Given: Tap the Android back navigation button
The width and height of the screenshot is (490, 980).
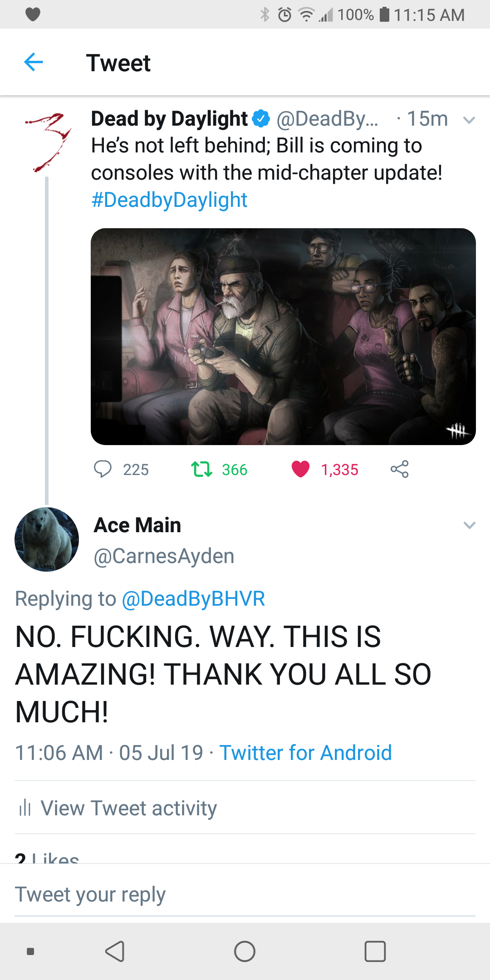Looking at the screenshot, I should [115, 951].
